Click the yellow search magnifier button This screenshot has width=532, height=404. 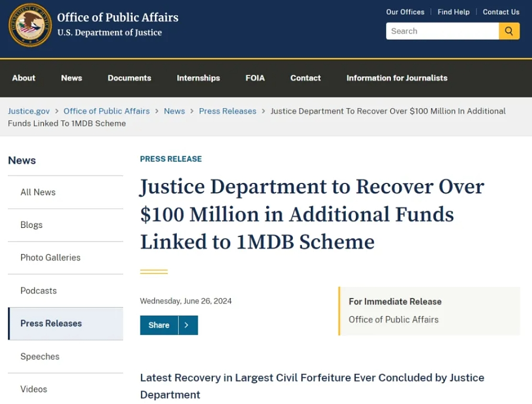(509, 31)
